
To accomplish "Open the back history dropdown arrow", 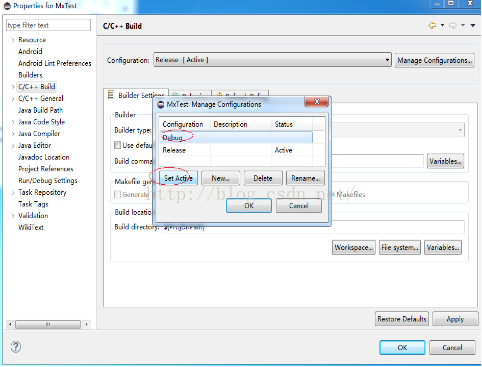I will pyautogui.click(x=442, y=25).
